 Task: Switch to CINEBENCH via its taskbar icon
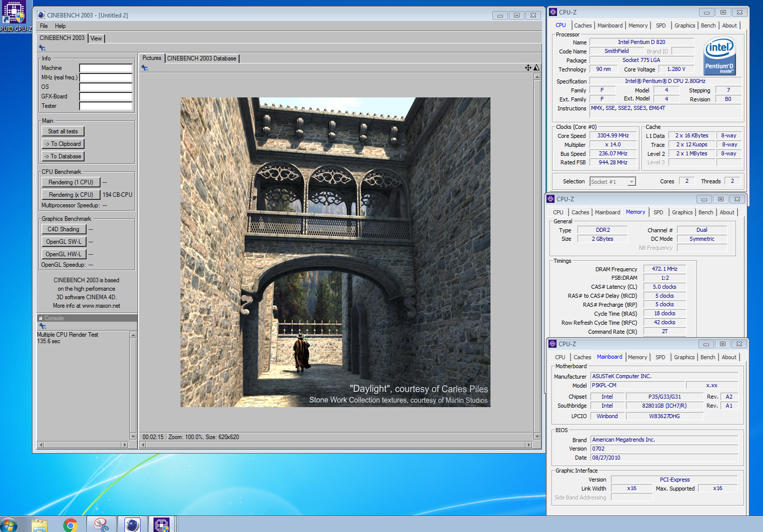(132, 525)
